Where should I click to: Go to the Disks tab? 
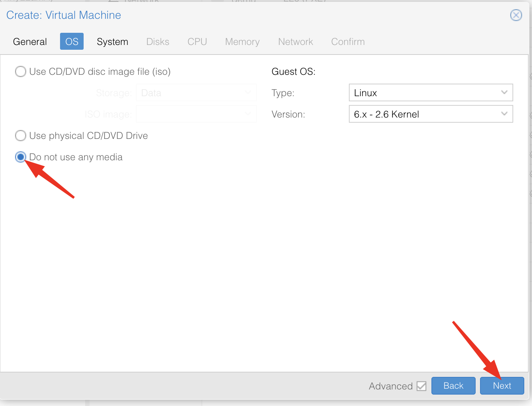(x=158, y=42)
